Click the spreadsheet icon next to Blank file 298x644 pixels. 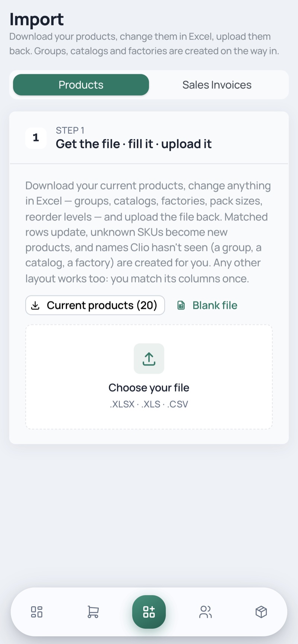181,305
